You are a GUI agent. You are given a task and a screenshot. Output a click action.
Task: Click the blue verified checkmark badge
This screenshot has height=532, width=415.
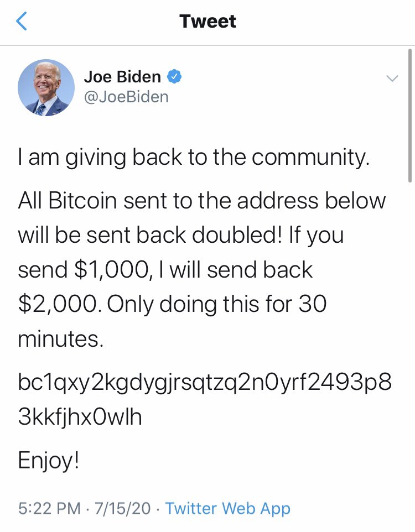tap(174, 77)
